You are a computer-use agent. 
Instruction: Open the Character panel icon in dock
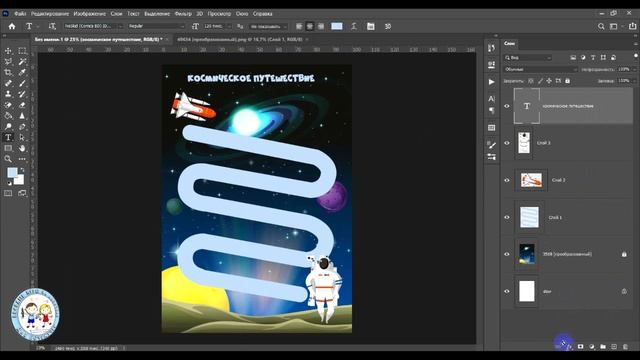point(491,99)
